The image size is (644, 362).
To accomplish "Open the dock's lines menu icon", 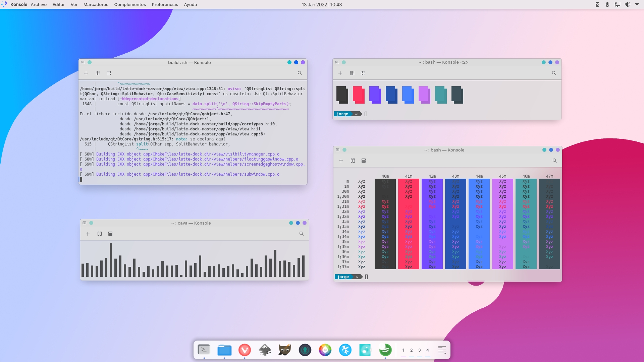I will (x=442, y=350).
